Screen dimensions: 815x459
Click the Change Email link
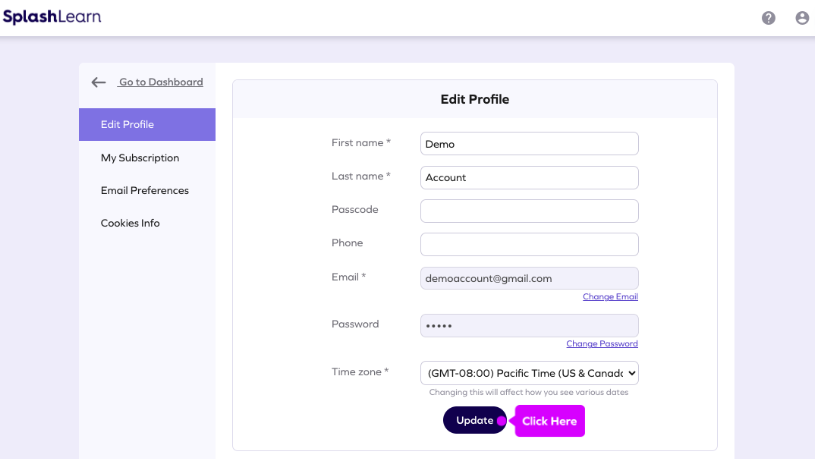[610, 297]
